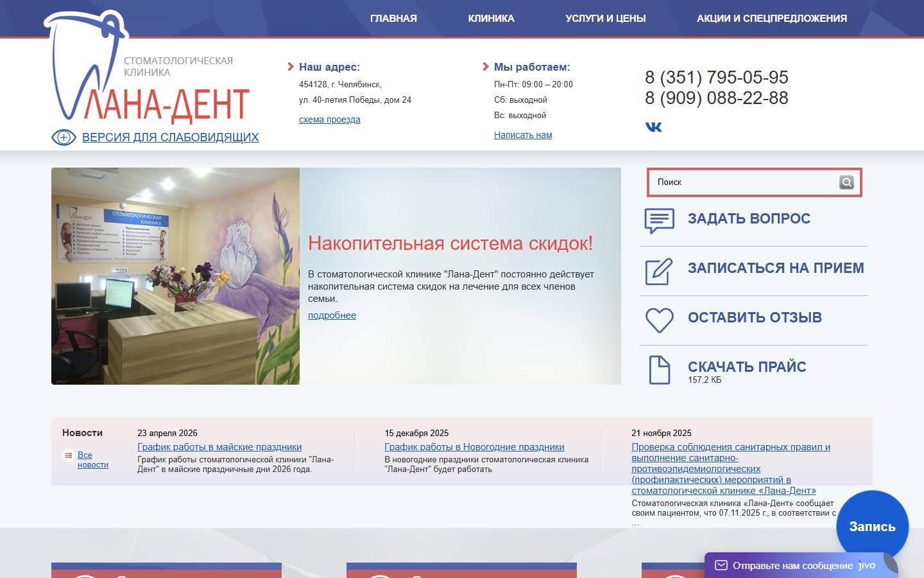Click the envelope icon in Jivo chat widget
This screenshot has width=924, height=578.
click(x=721, y=565)
